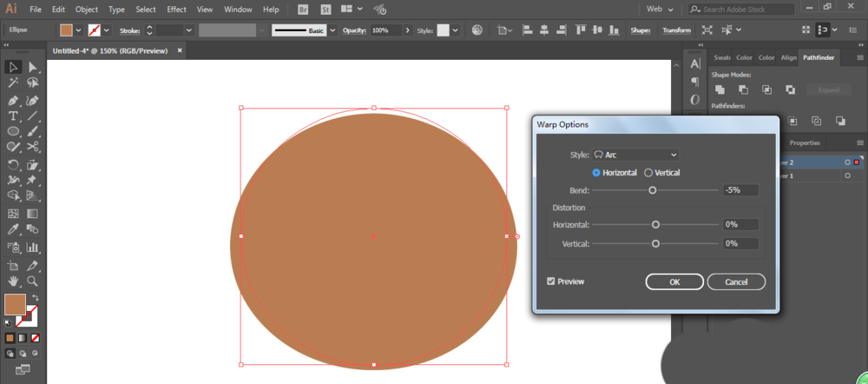Click Layer 1 target circle
Screen dimensions: 868x384
(847, 175)
